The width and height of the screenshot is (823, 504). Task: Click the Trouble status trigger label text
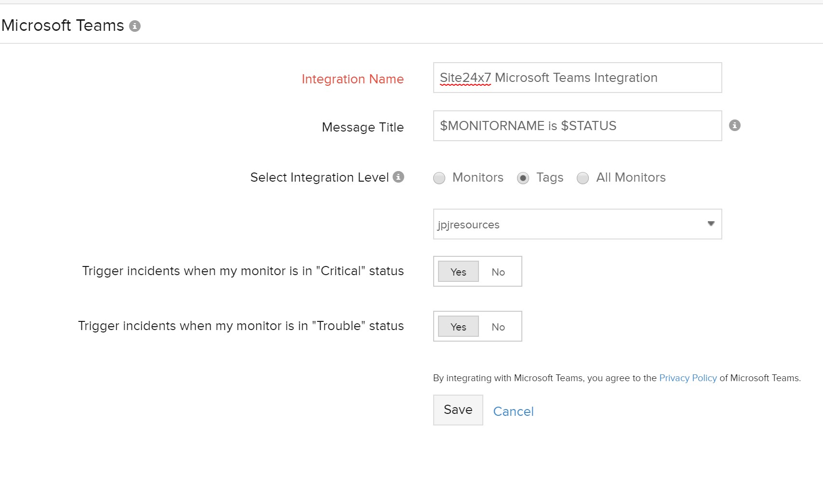(x=241, y=326)
